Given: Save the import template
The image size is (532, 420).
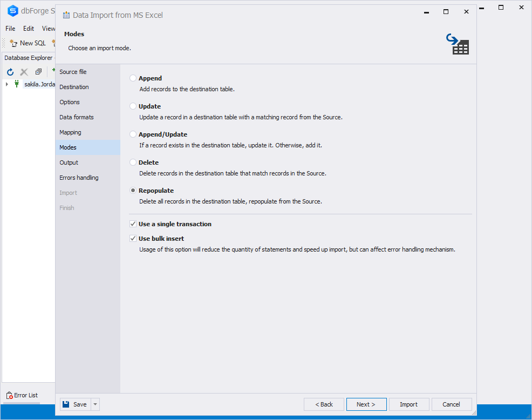Looking at the screenshot, I should 76,404.
